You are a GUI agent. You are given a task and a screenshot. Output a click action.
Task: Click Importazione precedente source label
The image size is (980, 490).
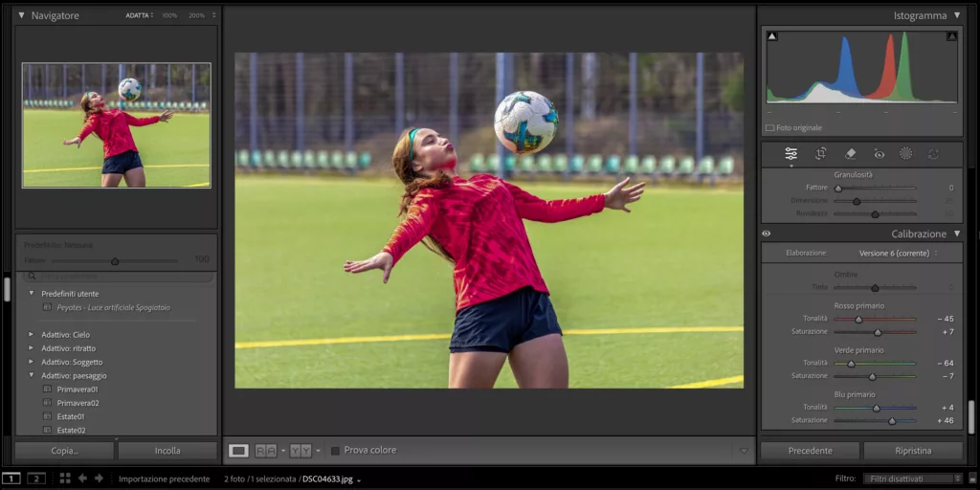[164, 479]
